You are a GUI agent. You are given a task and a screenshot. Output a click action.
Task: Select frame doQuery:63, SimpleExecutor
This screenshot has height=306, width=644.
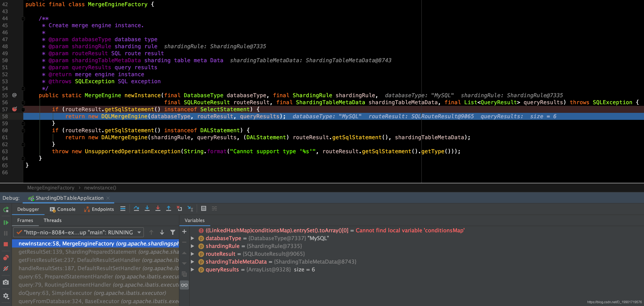point(95,293)
